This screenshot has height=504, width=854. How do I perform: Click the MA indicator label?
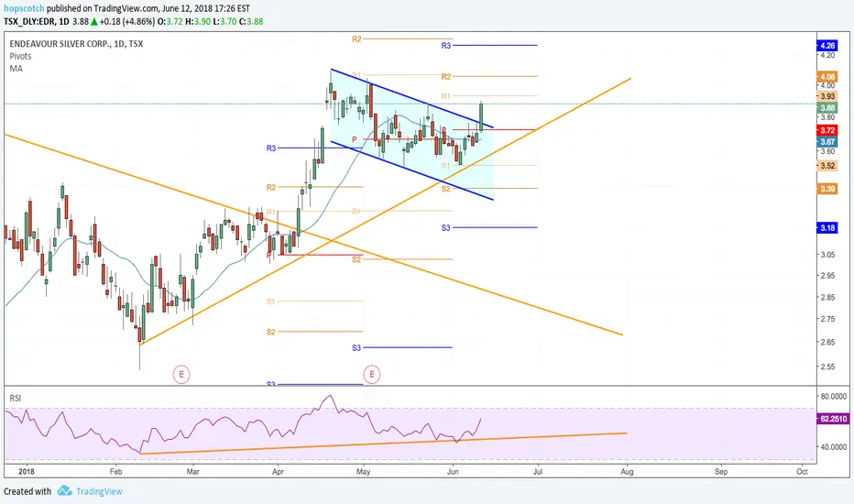point(16,69)
